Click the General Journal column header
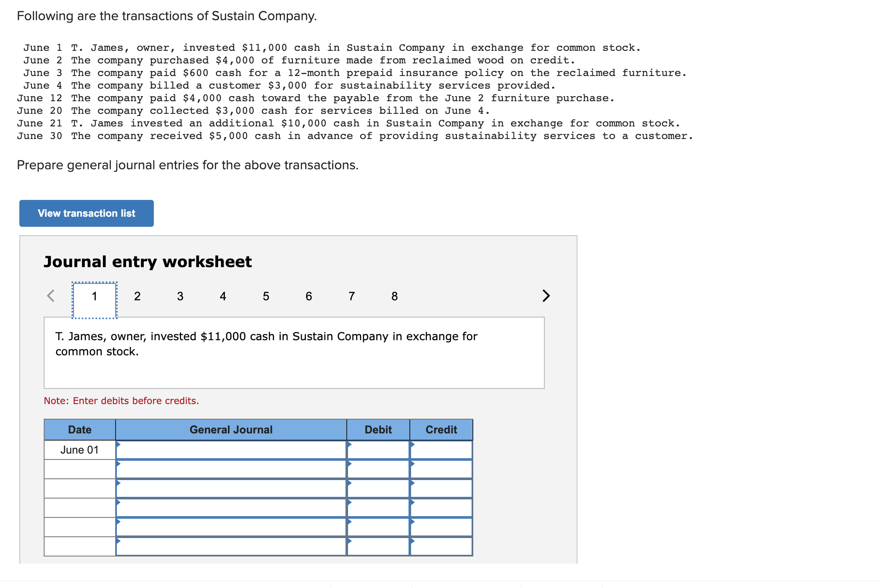 (231, 430)
